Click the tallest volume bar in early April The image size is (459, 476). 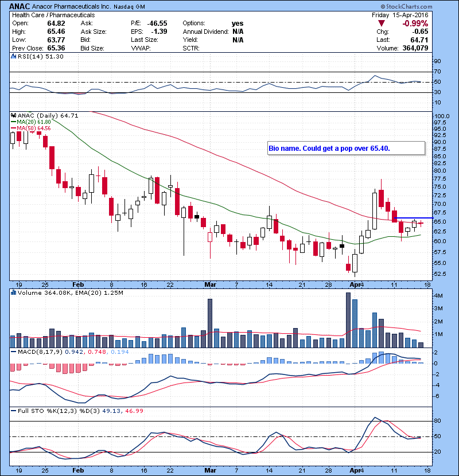coord(348,320)
